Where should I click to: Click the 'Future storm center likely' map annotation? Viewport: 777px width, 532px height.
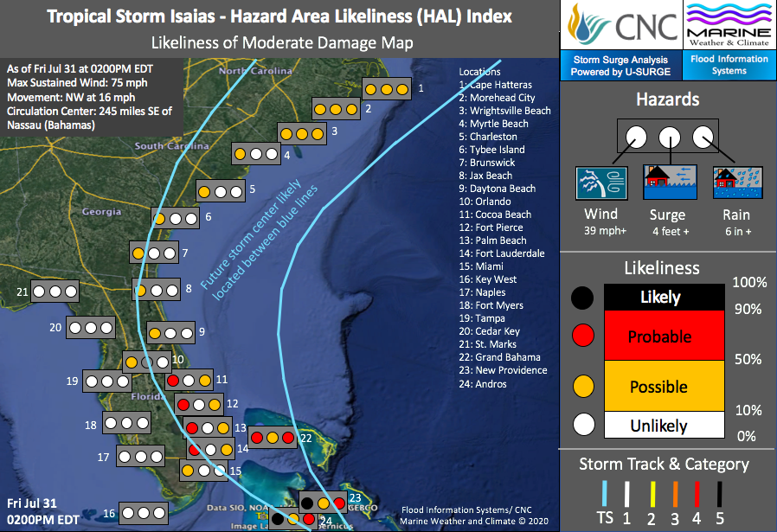pos(251,234)
